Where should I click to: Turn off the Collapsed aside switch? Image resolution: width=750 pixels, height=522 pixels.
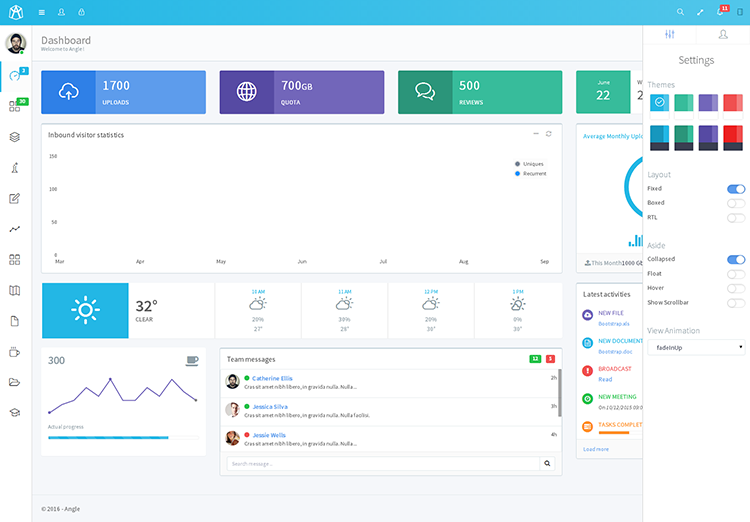click(736, 259)
